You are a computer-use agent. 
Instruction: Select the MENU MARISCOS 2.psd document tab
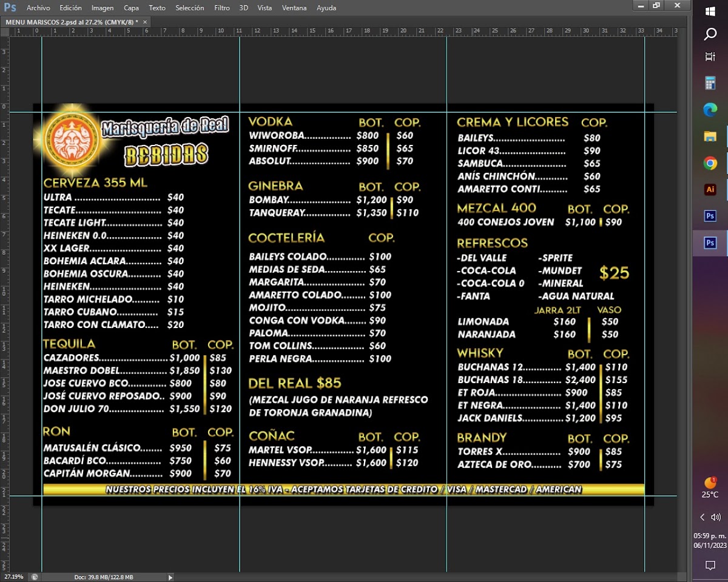(72, 22)
